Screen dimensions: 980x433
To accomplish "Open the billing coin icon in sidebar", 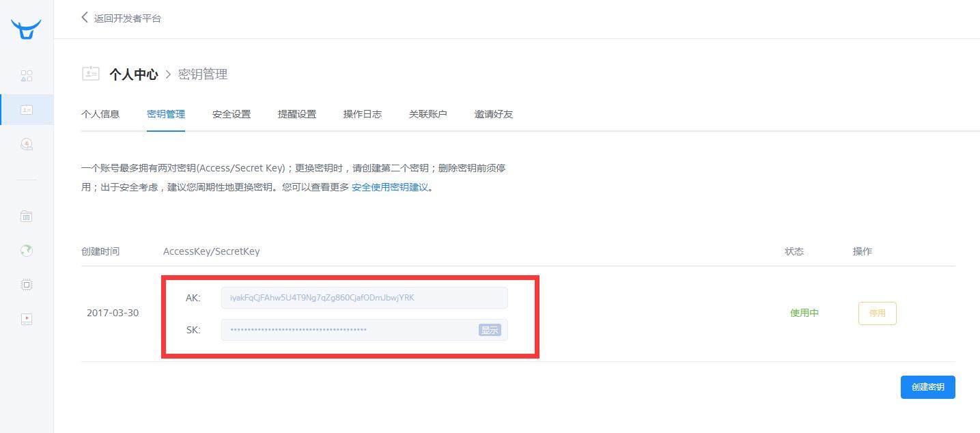I will click(27, 144).
